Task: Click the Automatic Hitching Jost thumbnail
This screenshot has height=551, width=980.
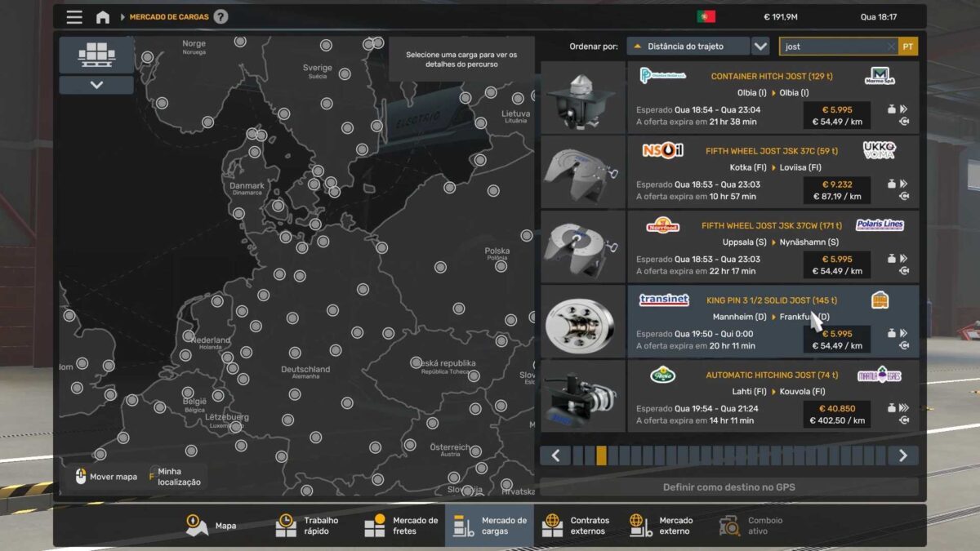Action: pos(582,397)
